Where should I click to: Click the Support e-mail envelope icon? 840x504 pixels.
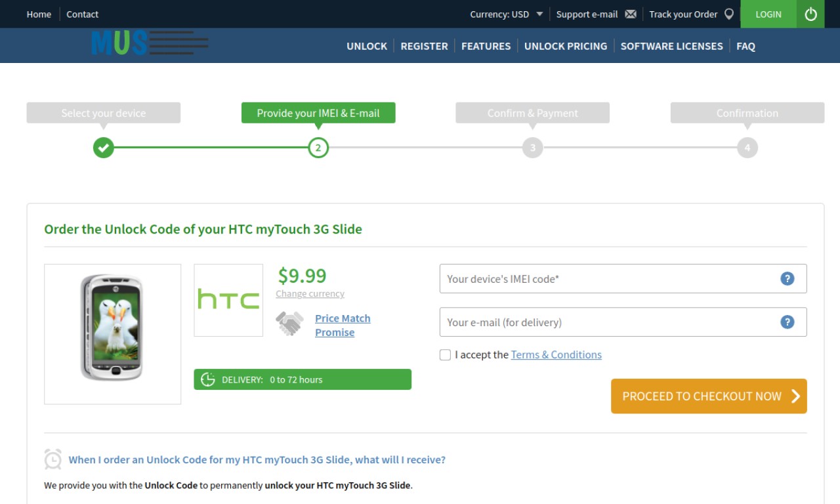pos(631,14)
